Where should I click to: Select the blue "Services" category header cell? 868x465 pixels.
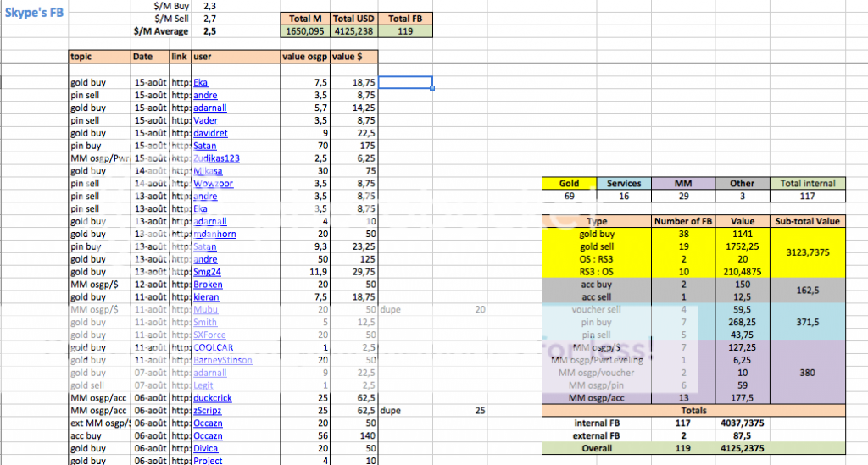[624, 184]
